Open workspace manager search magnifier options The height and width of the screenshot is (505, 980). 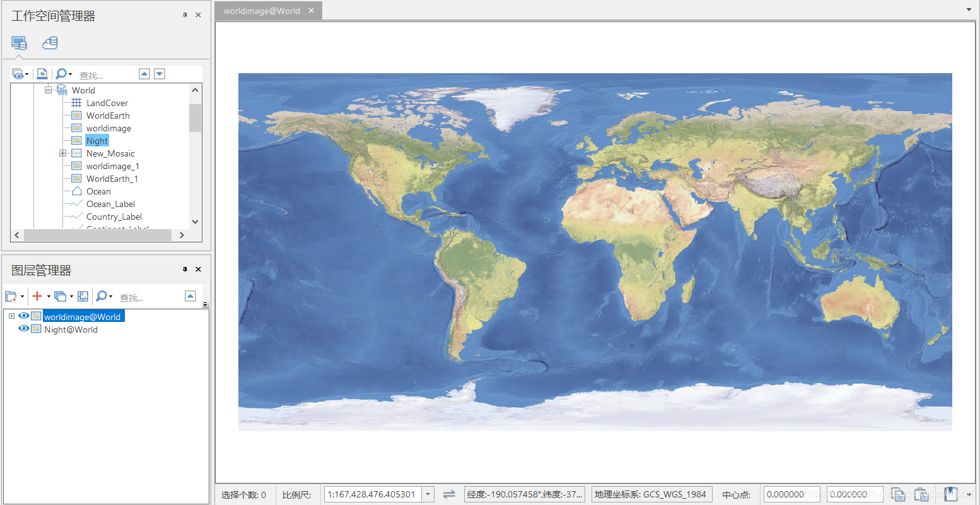click(64, 74)
